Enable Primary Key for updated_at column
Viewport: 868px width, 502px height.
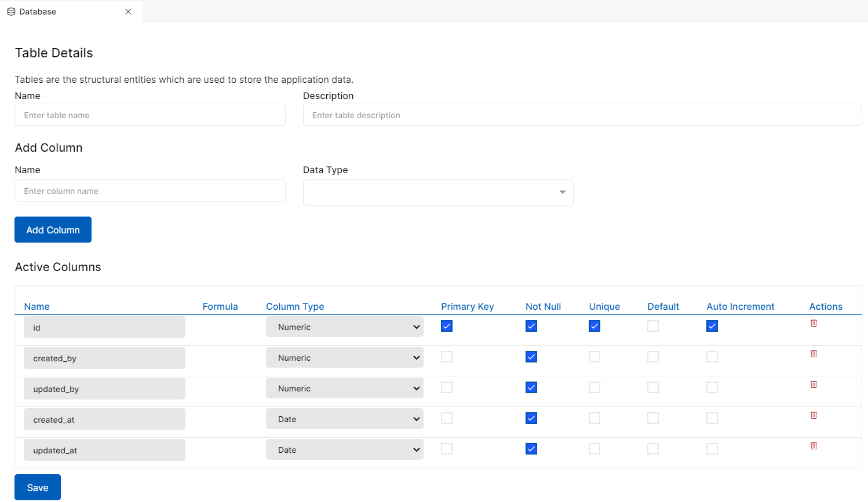447,449
